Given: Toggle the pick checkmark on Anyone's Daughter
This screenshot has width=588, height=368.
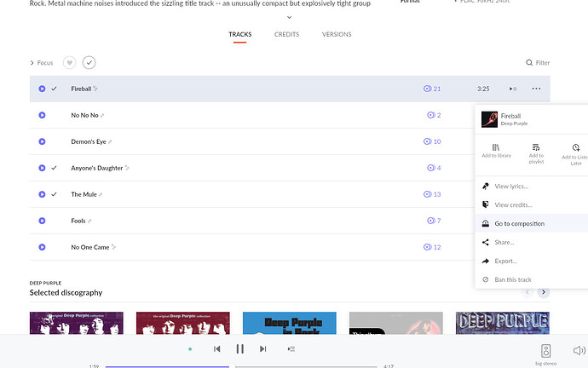Looking at the screenshot, I should coord(54,168).
